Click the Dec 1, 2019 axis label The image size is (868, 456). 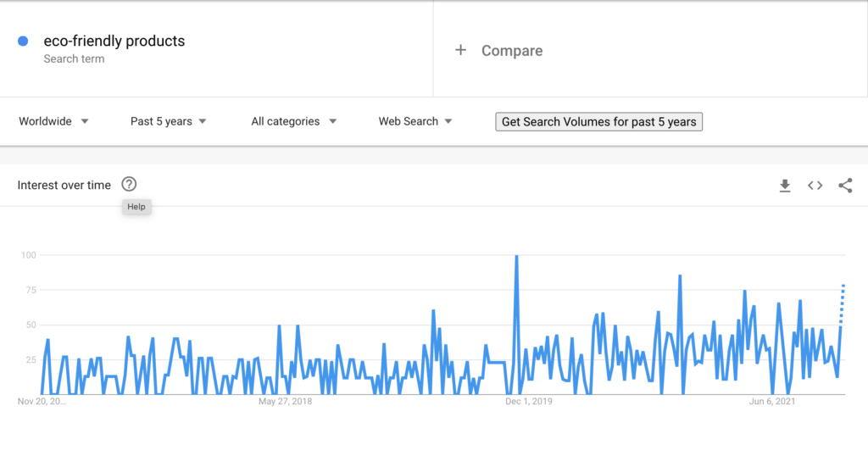529,401
